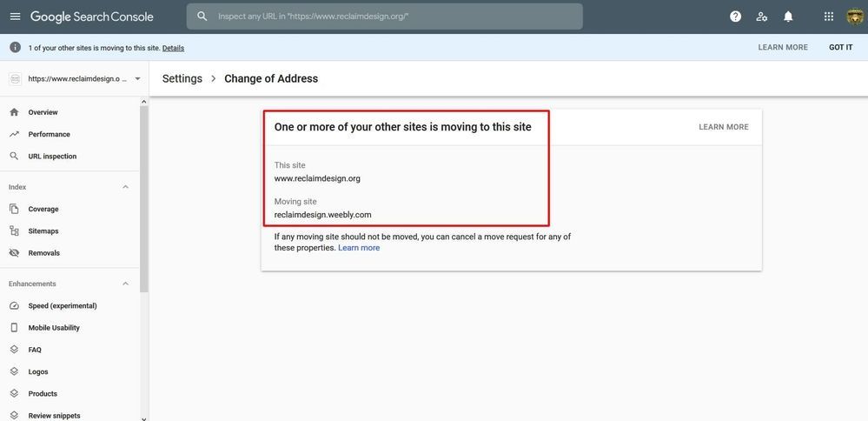Click the sidebar scroll down arrow
868x421 pixels.
144,418
